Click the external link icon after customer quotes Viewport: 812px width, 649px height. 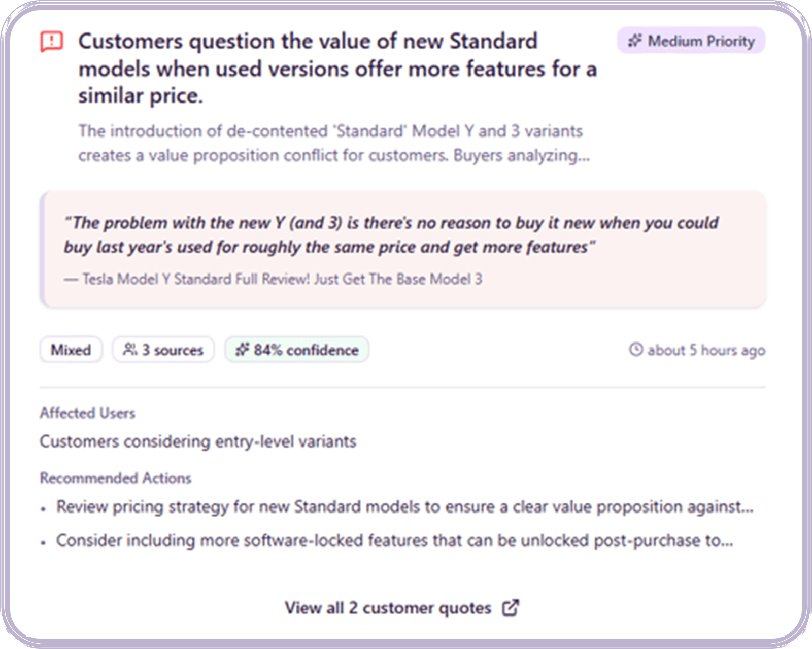coord(510,607)
